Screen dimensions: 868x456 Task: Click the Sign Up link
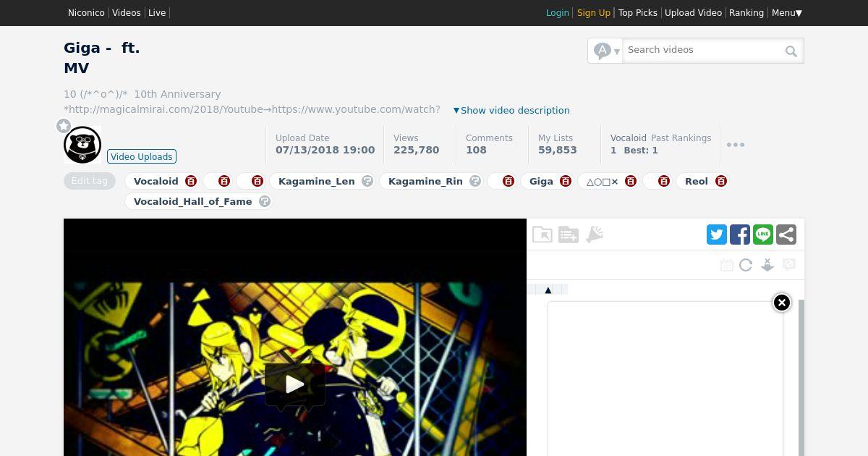(594, 12)
